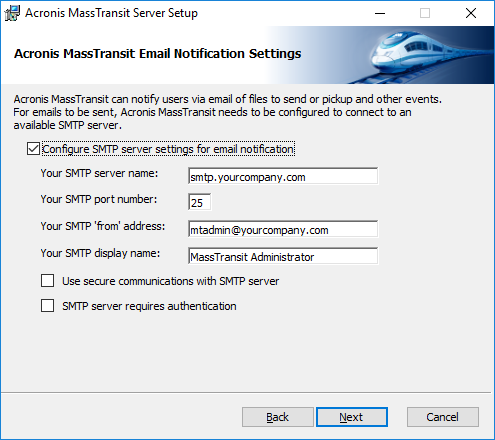Click the 'Your SMTP port number:' label
495x440 pixels.
[x=99, y=199]
